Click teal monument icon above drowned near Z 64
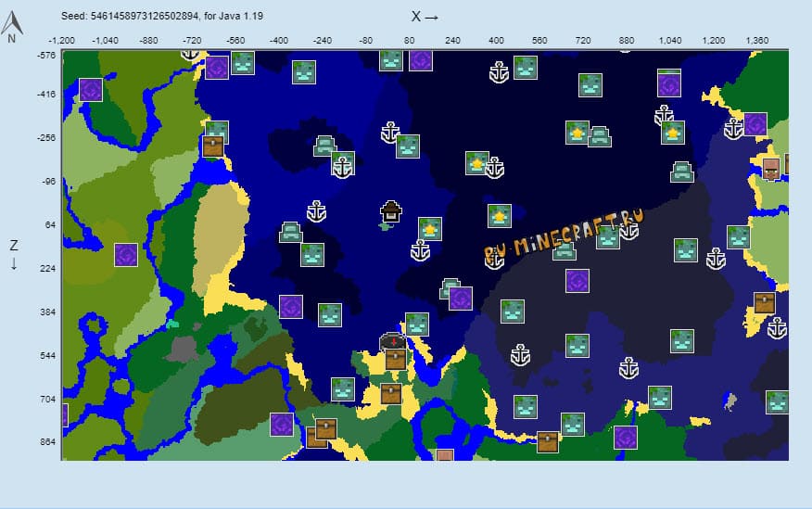The image size is (812, 509). pos(290,232)
